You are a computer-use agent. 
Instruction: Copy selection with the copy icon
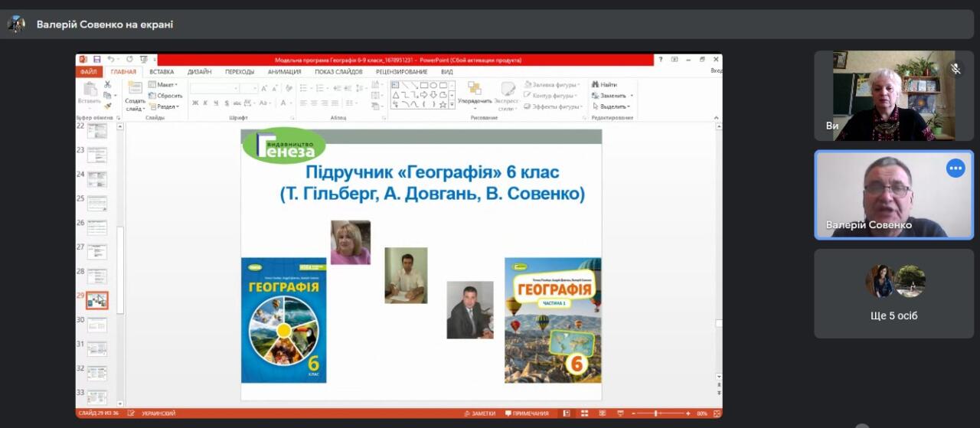(x=107, y=96)
